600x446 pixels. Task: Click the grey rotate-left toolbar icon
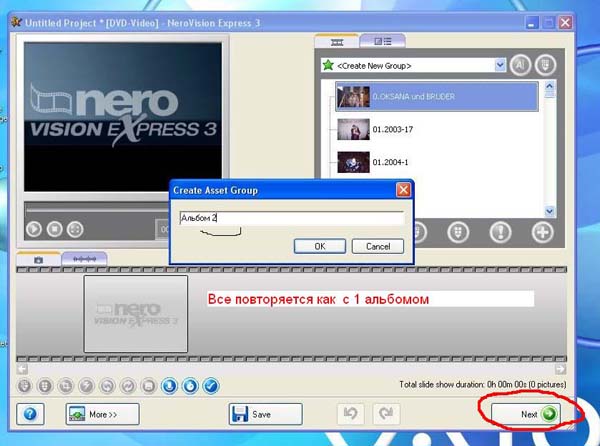[x=107, y=386]
